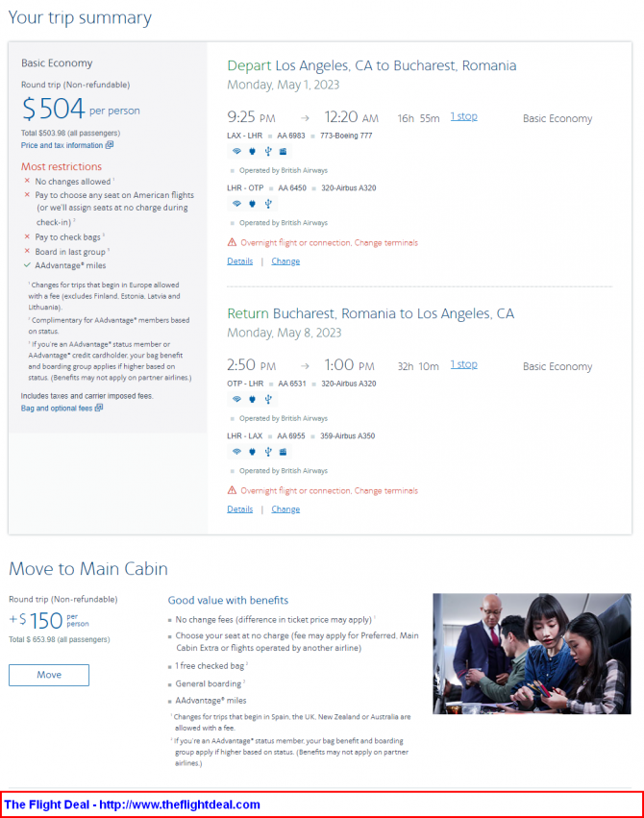
Task: Click the external-link icon beside Bag and optional fees
Action: [x=99, y=408]
